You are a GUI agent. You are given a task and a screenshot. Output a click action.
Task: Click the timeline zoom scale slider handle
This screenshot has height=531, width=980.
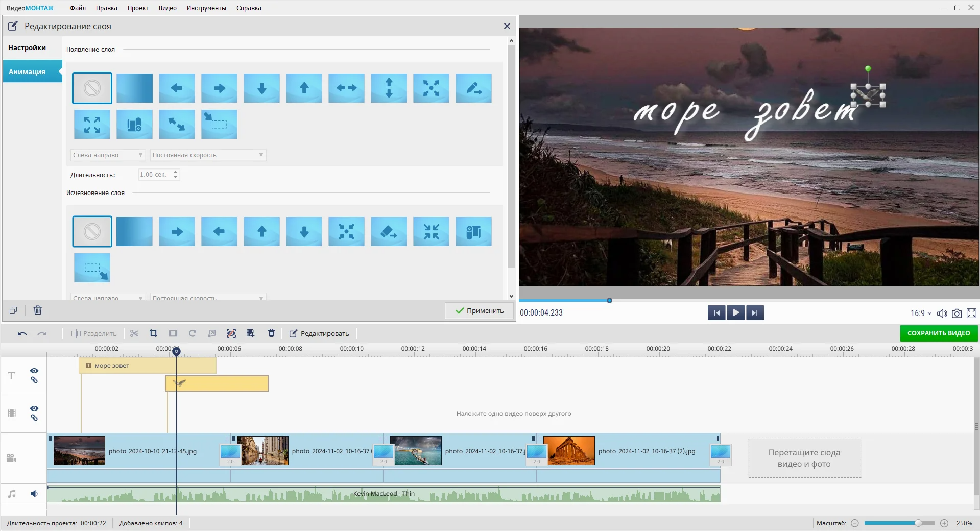pyautogui.click(x=918, y=523)
